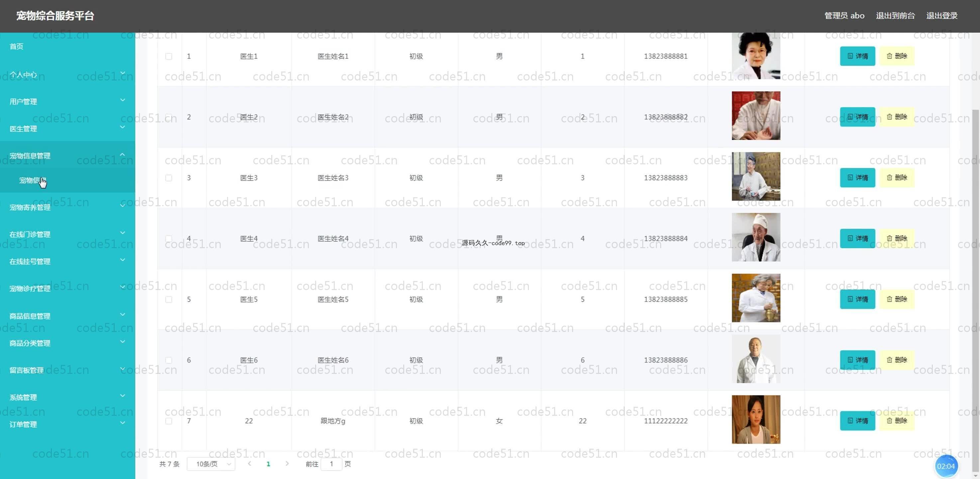Select page number 1 in pagination
The height and width of the screenshot is (479, 980).
point(268,464)
